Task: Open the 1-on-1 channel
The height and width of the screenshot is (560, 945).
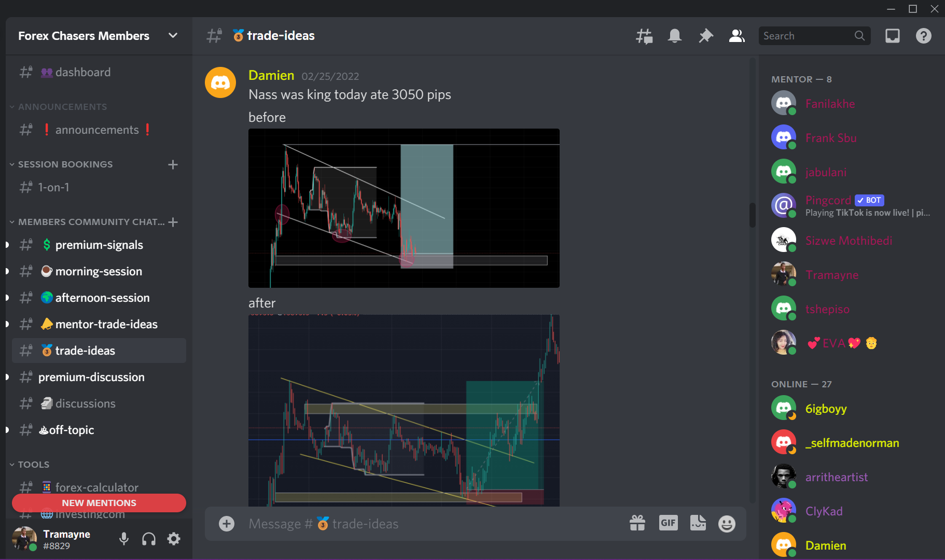Action: pyautogui.click(x=99, y=187)
